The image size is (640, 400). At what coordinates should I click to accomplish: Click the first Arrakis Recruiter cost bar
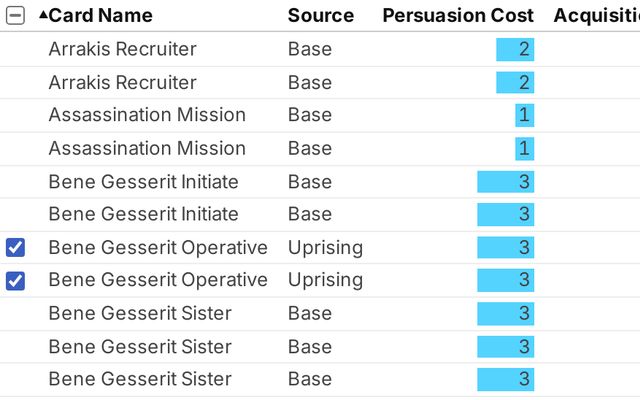(x=515, y=49)
